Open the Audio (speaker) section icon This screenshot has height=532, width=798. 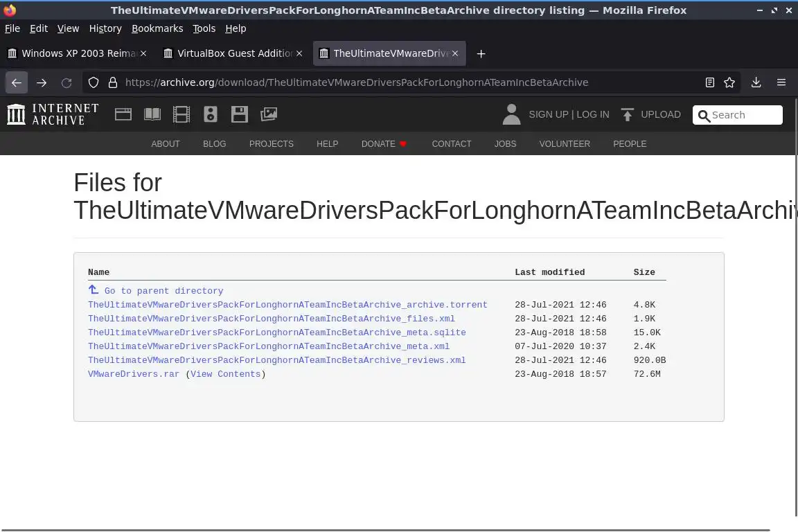tap(210, 114)
